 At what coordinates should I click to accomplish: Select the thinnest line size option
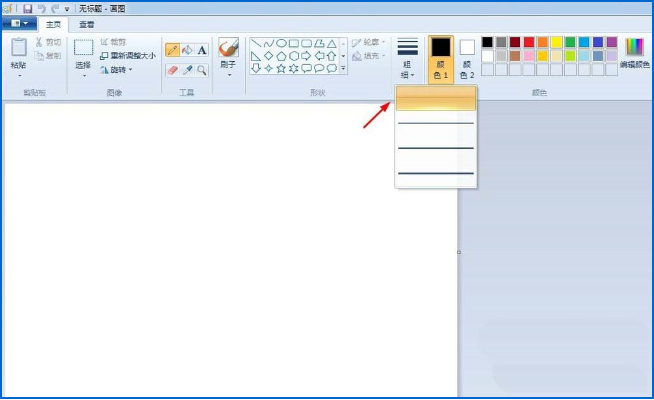[436, 98]
